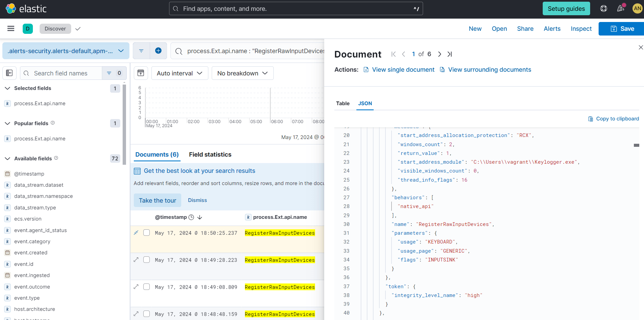Open chart customization icon above the histogram
The image size is (644, 320).
click(x=141, y=73)
